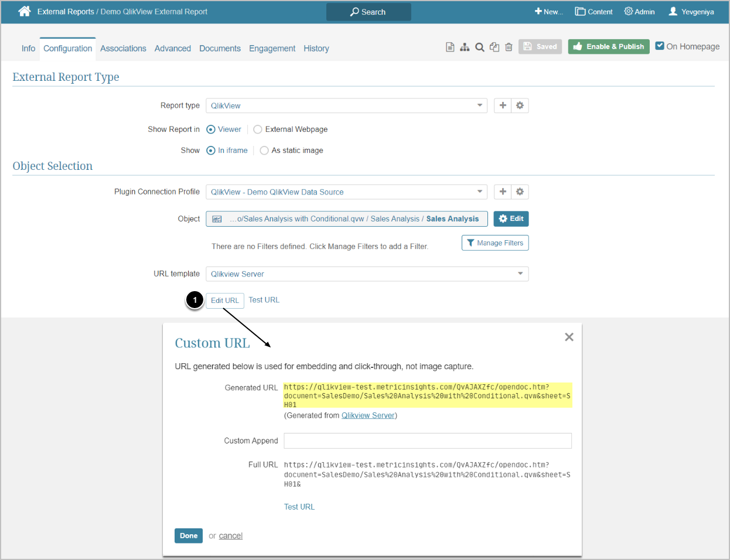
Task: Open the Documents tab
Action: coord(220,49)
